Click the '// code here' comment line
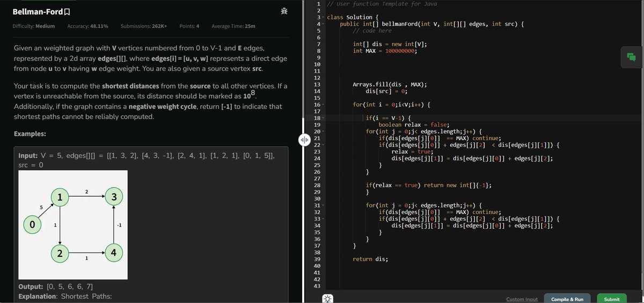 [372, 31]
